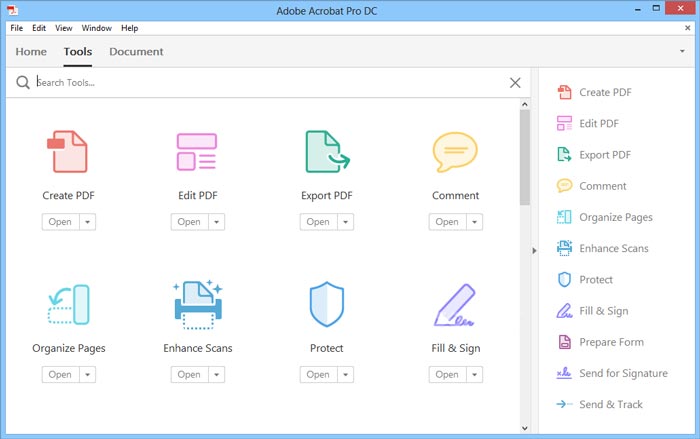Expand the Create PDF Open dropdown arrow

coord(88,222)
